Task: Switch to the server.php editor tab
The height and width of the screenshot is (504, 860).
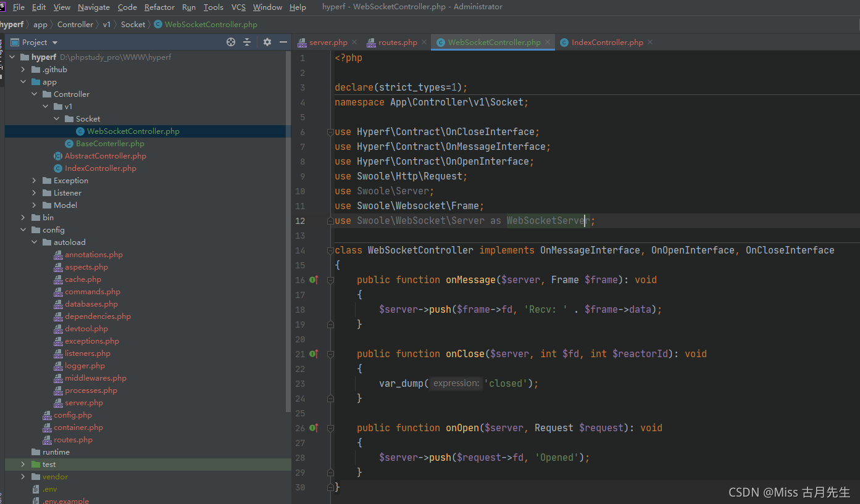Action: [328, 43]
